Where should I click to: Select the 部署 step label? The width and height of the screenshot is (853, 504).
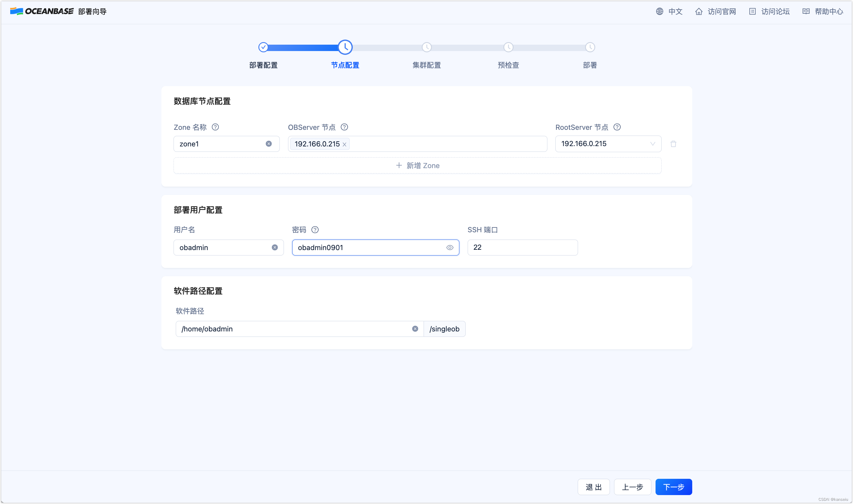(590, 65)
